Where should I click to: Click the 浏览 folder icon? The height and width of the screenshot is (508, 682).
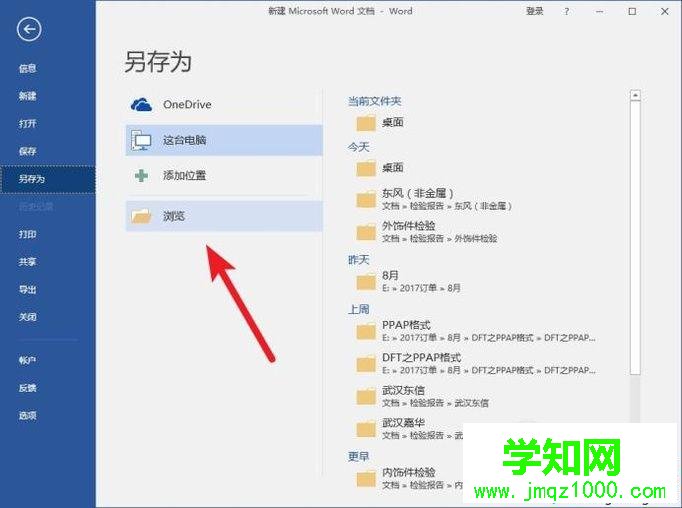pos(141,216)
